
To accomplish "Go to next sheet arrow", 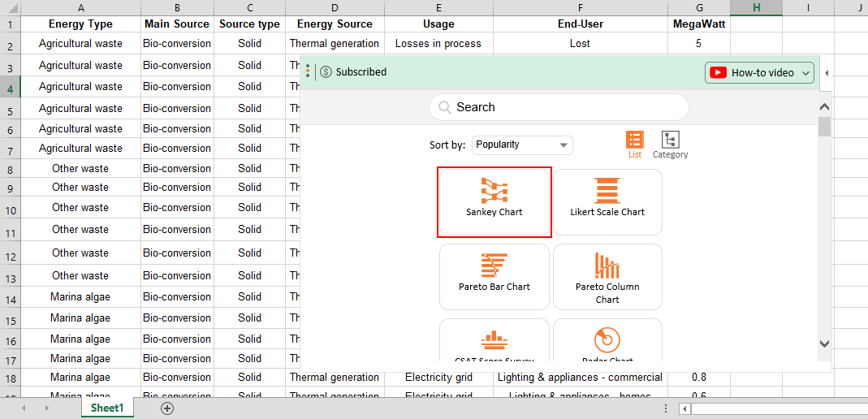I will 47,408.
